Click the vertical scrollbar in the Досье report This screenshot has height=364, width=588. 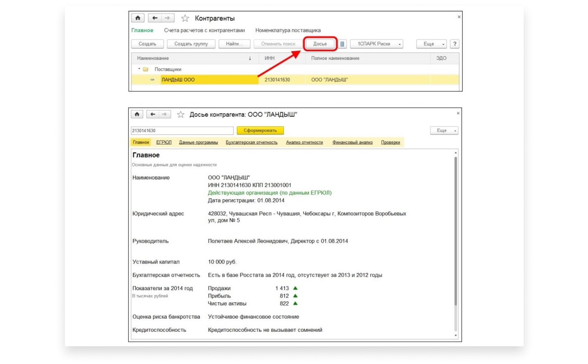tap(456, 231)
